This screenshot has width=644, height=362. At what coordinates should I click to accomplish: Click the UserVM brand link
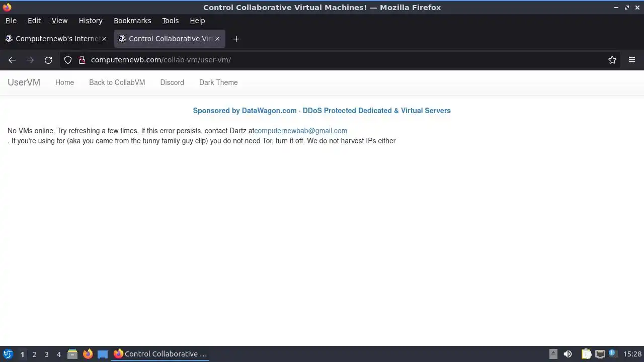click(x=24, y=82)
